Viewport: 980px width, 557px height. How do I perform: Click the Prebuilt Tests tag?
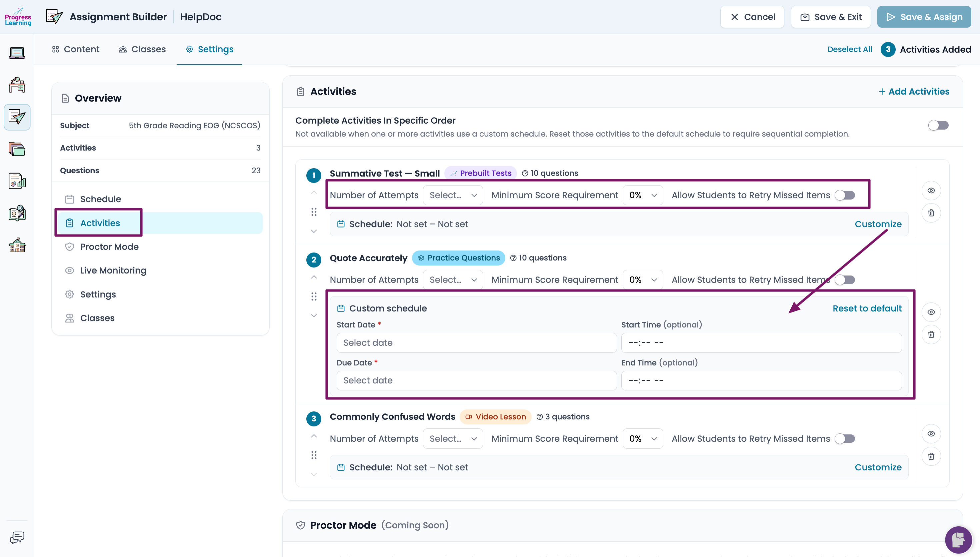pyautogui.click(x=481, y=173)
